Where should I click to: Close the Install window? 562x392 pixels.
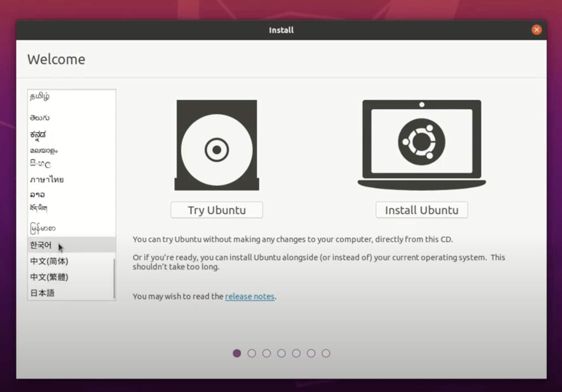[537, 30]
